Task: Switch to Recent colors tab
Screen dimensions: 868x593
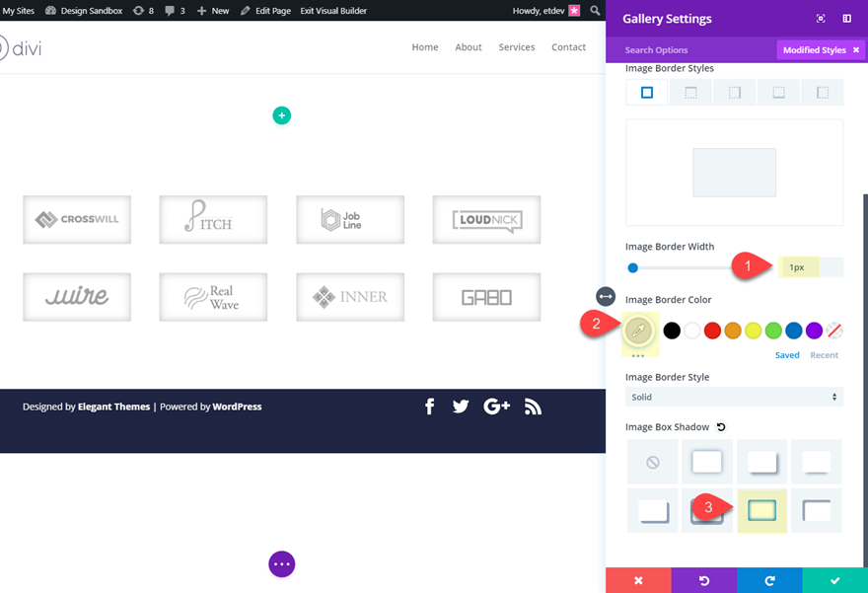Action: (x=825, y=355)
